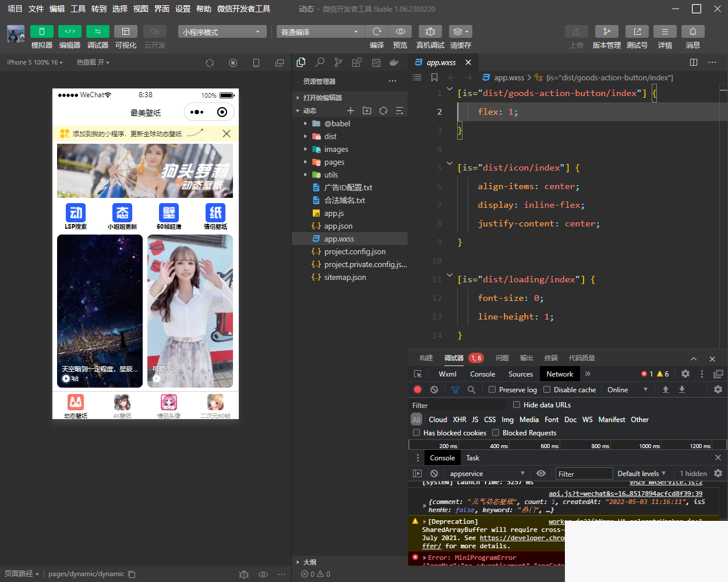
Task: Click the real device debugging icon
Action: click(430, 31)
